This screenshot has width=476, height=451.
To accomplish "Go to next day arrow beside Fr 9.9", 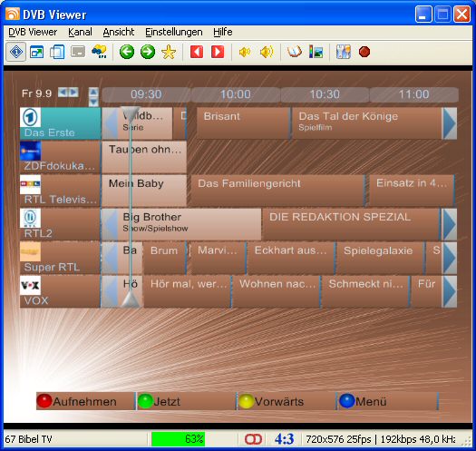I will pyautogui.click(x=73, y=92).
